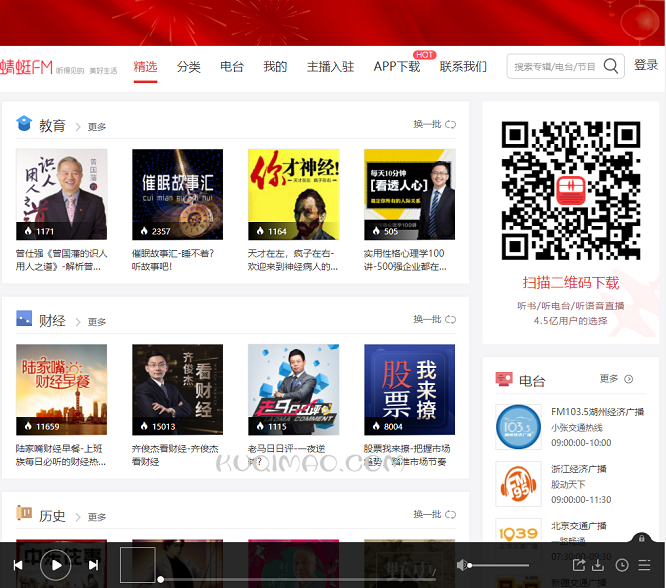This screenshot has height=588, width=666.
Task: Open 看透人心 psychology album cover
Action: pos(409,194)
